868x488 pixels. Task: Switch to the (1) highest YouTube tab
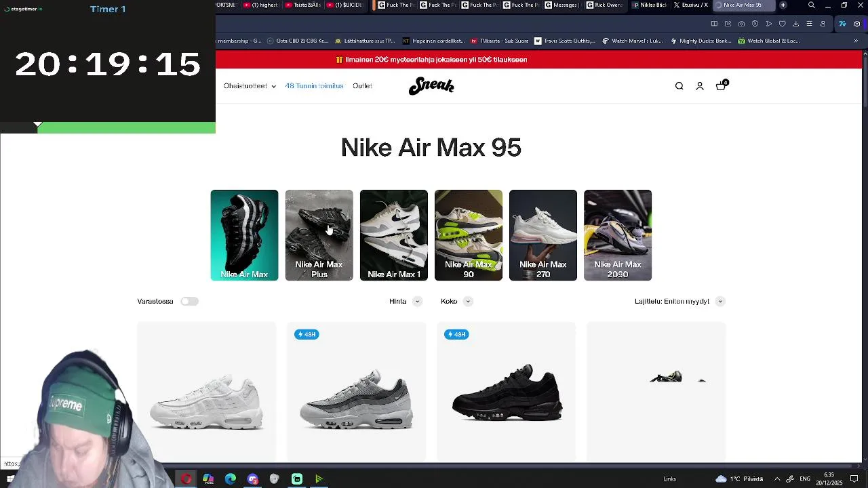(261, 5)
